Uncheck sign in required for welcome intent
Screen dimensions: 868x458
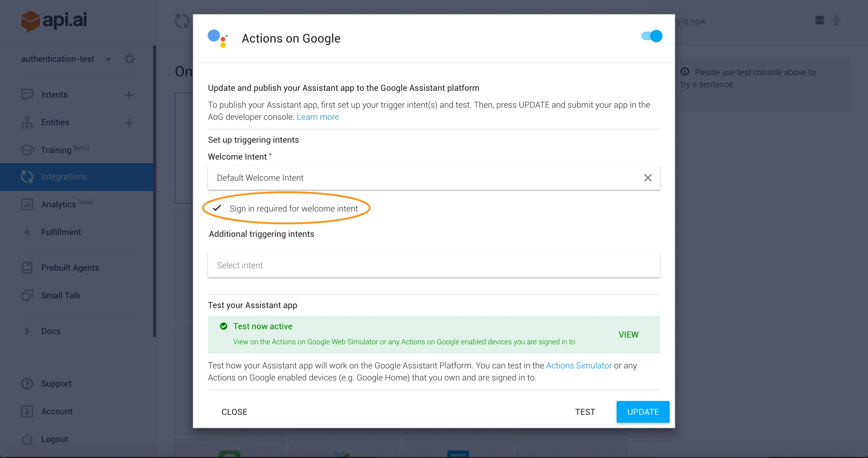(217, 208)
